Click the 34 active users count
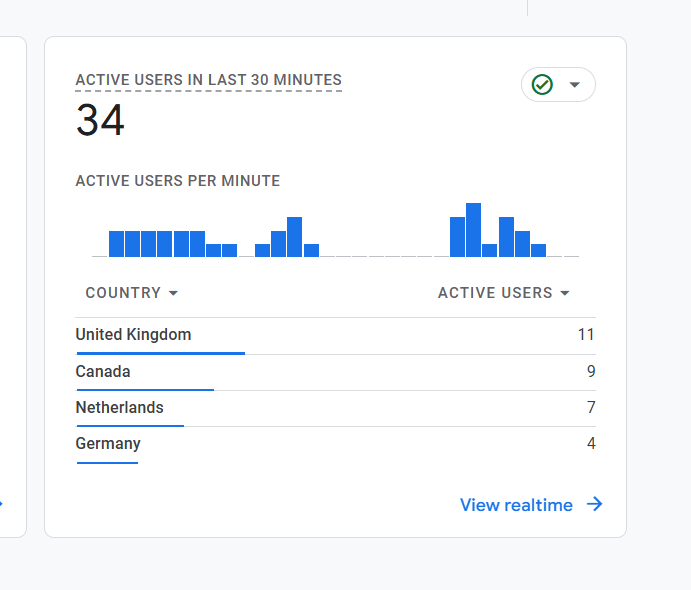Image resolution: width=691 pixels, height=590 pixels. point(100,120)
